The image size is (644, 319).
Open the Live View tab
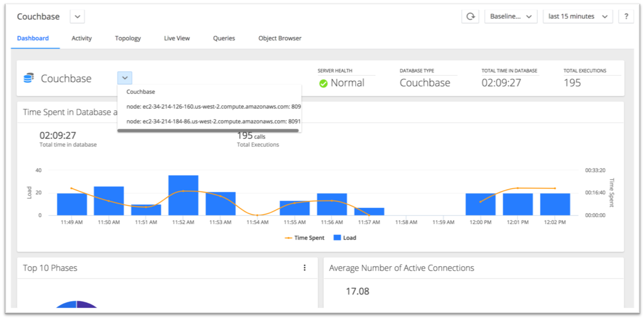(x=177, y=38)
